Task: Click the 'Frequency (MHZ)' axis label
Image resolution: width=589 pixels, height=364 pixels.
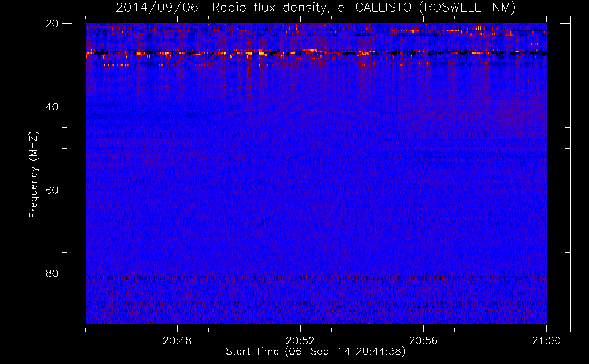Action: [x=33, y=175]
